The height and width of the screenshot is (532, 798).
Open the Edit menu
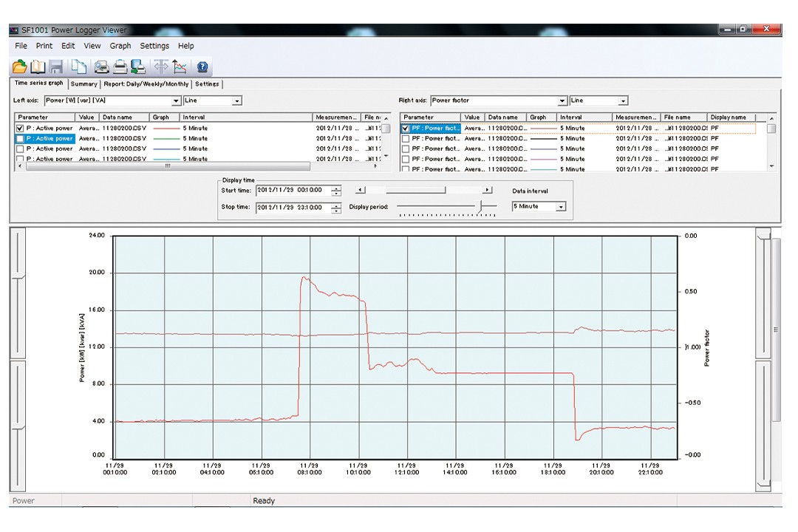(x=68, y=46)
